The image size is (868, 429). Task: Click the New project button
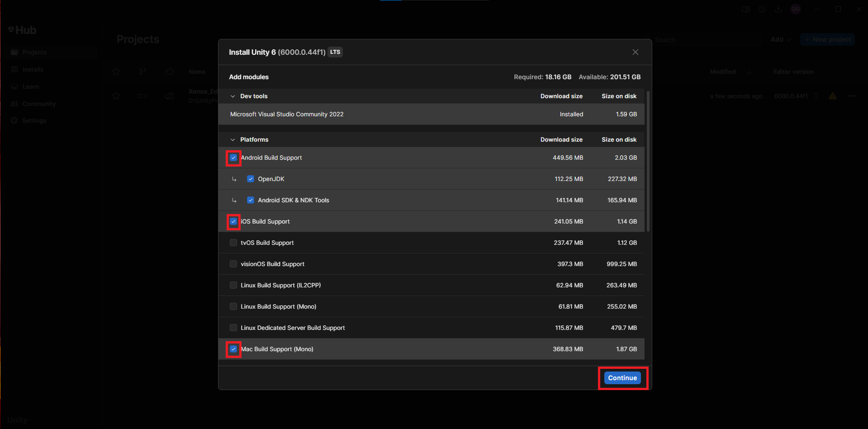coord(827,39)
